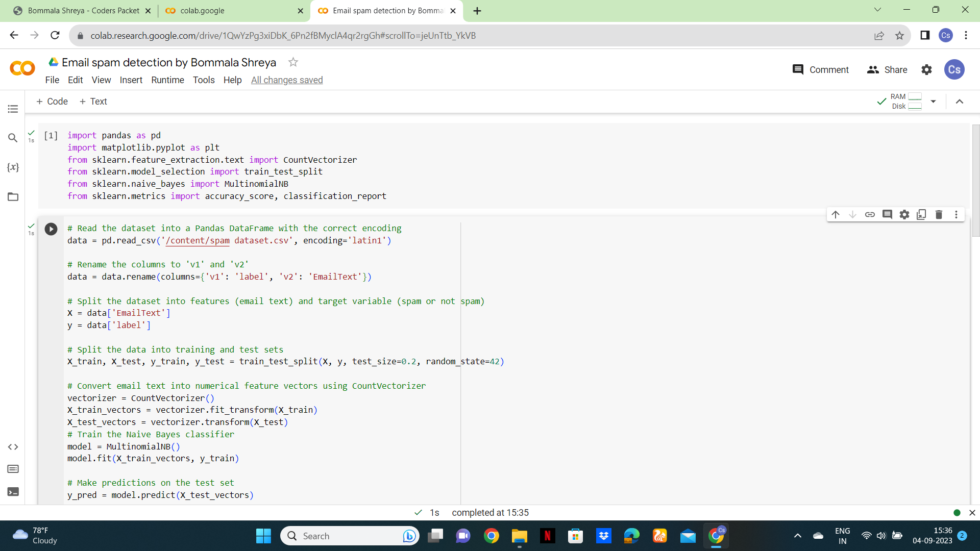Close the colab.google tab

[300, 11]
